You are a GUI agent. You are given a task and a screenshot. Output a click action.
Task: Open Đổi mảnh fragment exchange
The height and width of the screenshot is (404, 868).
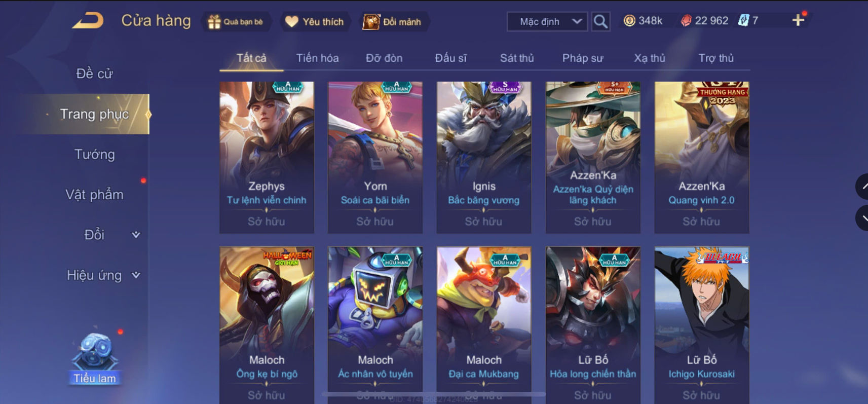pyautogui.click(x=392, y=22)
